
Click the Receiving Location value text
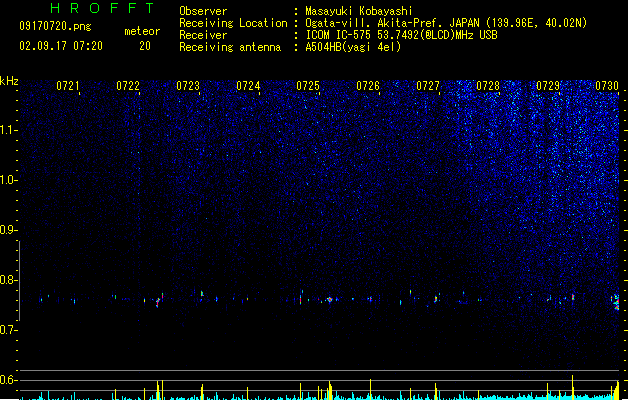coord(446,23)
